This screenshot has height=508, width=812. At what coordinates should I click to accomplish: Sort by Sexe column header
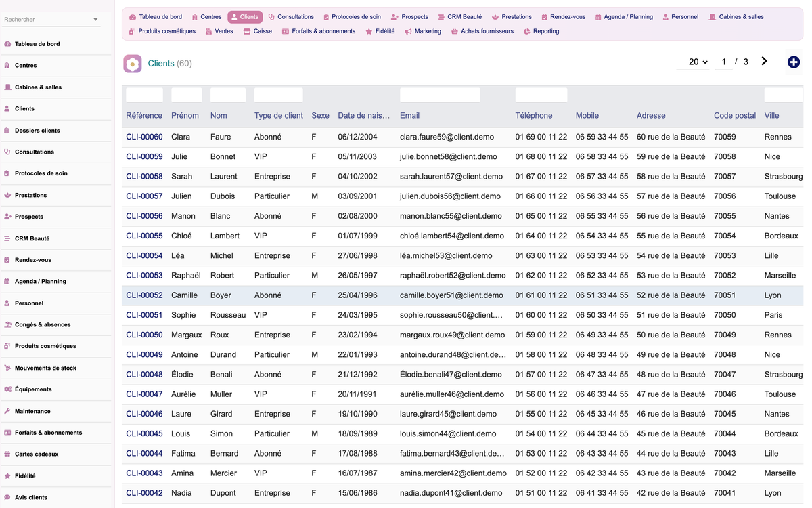pyautogui.click(x=320, y=116)
